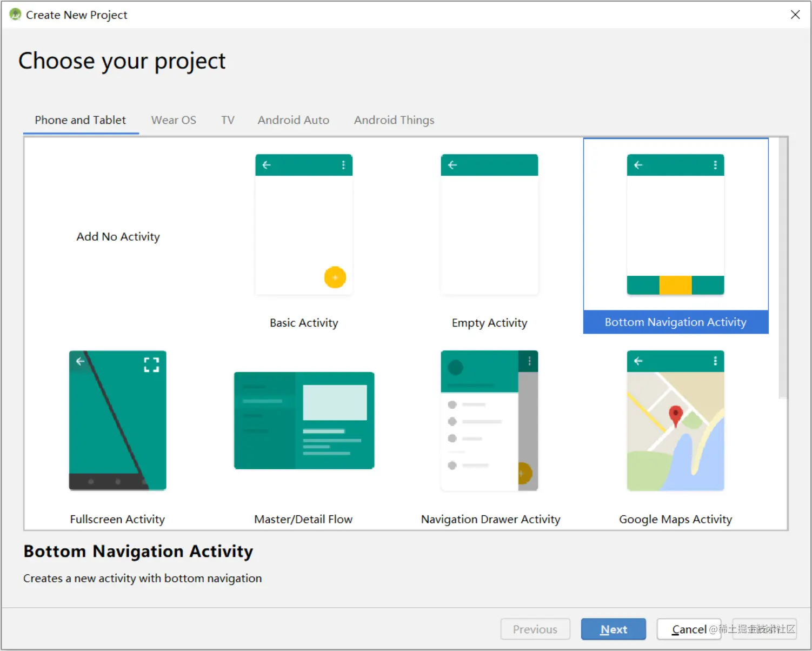Click the overflow dots in Bottom Navigation Activity preview

click(x=715, y=165)
